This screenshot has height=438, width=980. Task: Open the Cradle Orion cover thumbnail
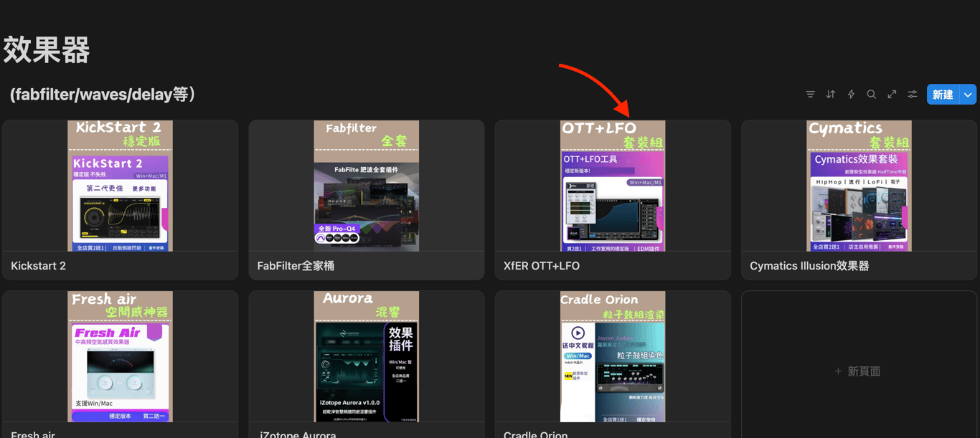(x=613, y=356)
